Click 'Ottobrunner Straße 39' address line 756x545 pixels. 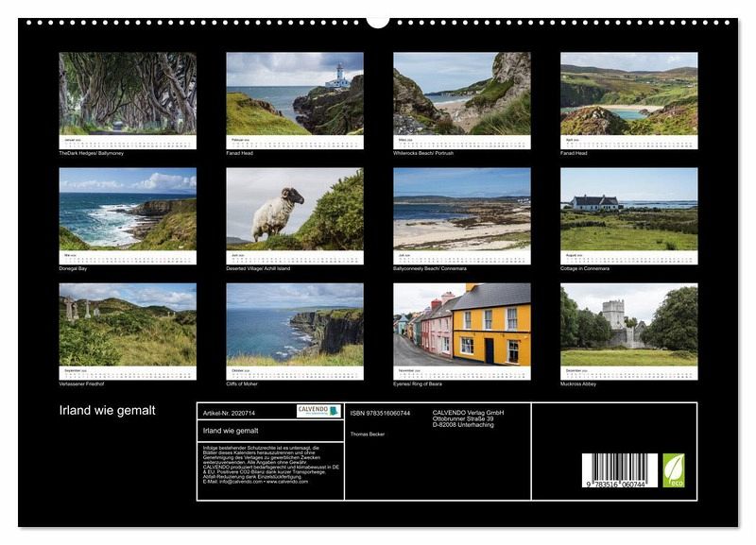(x=462, y=418)
